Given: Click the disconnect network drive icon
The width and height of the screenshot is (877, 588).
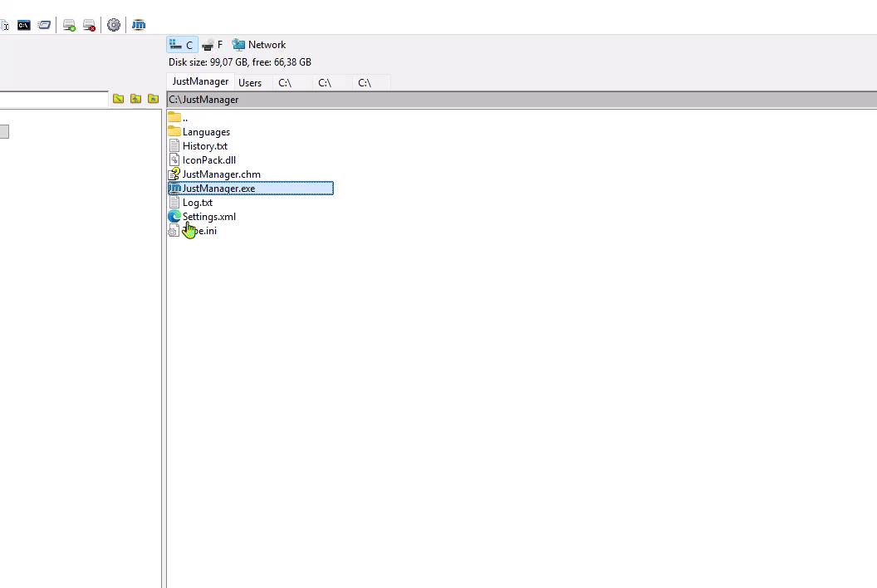Looking at the screenshot, I should (89, 25).
